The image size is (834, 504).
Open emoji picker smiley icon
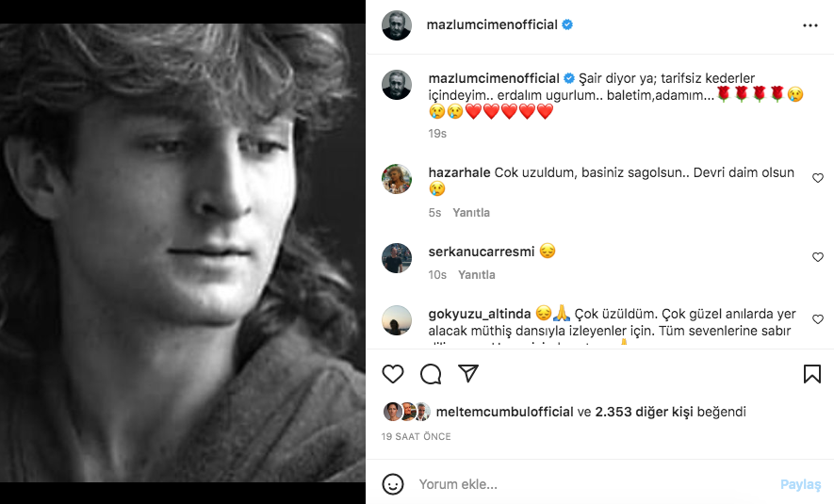pos(393,484)
